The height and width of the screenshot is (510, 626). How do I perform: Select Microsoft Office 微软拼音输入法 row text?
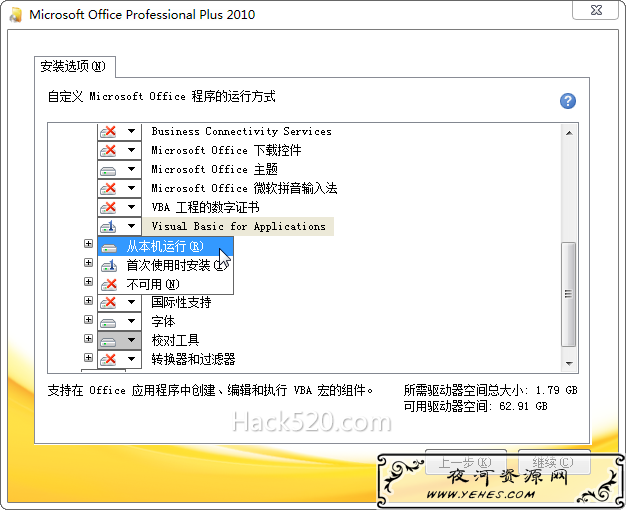pyautogui.click(x=244, y=188)
